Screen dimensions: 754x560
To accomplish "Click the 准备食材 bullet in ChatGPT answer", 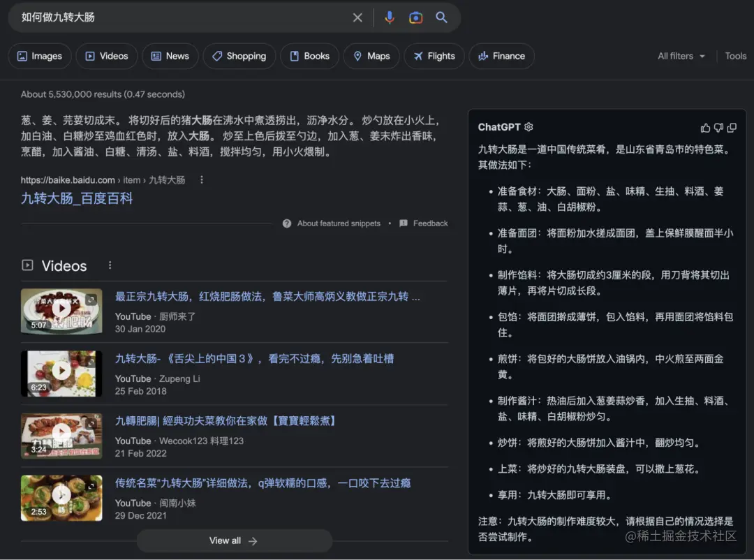I will (610, 199).
